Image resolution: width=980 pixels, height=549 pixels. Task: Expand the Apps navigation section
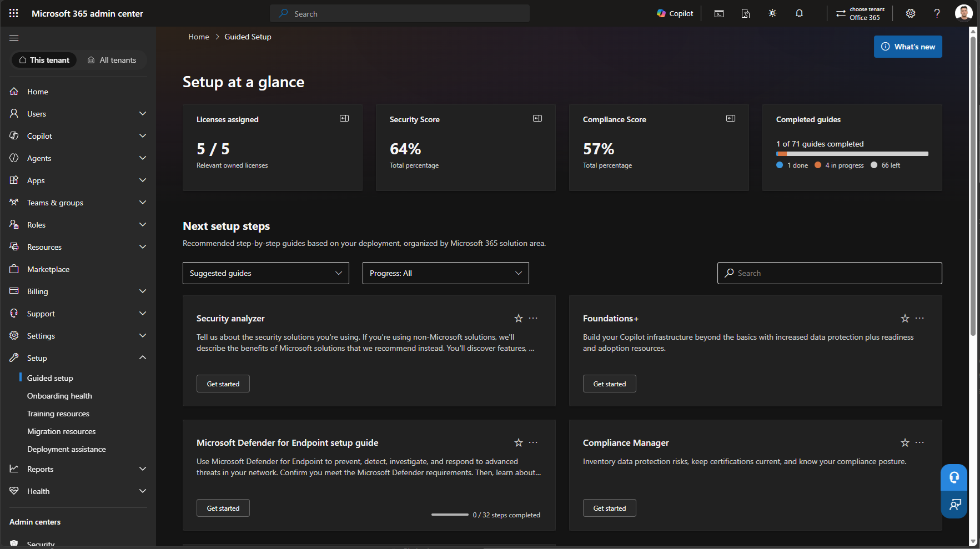point(78,180)
